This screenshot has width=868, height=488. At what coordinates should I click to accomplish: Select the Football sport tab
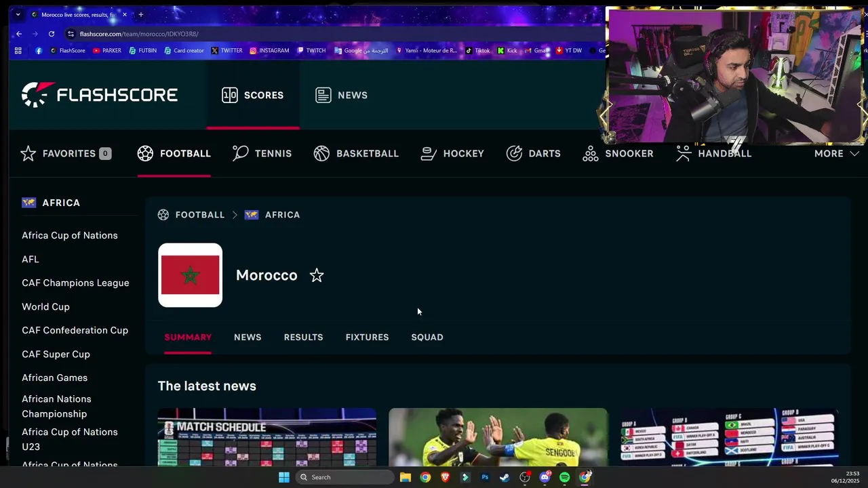point(174,154)
